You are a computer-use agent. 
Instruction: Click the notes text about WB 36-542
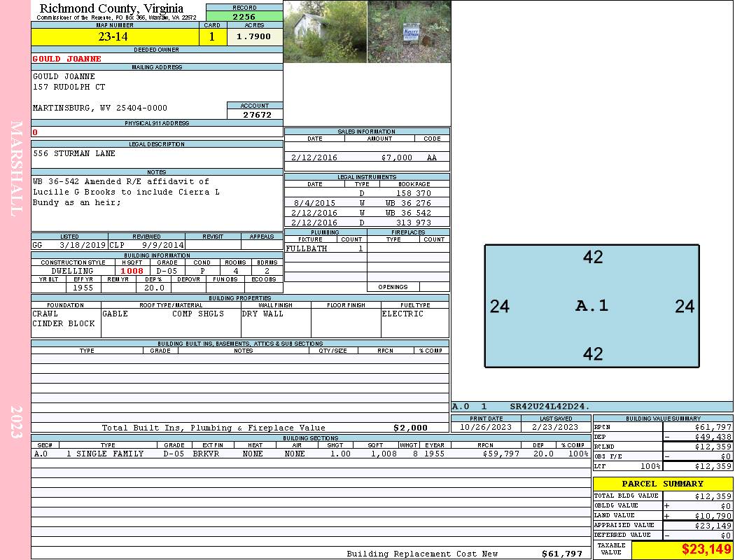pyautogui.click(x=125, y=192)
